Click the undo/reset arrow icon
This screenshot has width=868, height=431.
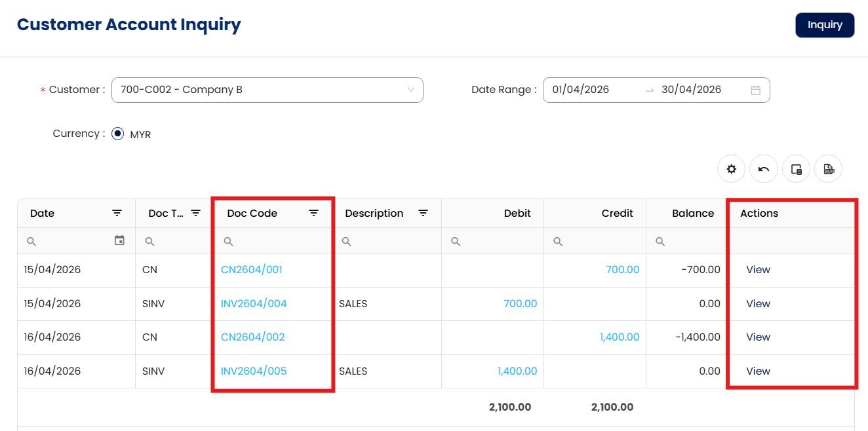(x=764, y=169)
